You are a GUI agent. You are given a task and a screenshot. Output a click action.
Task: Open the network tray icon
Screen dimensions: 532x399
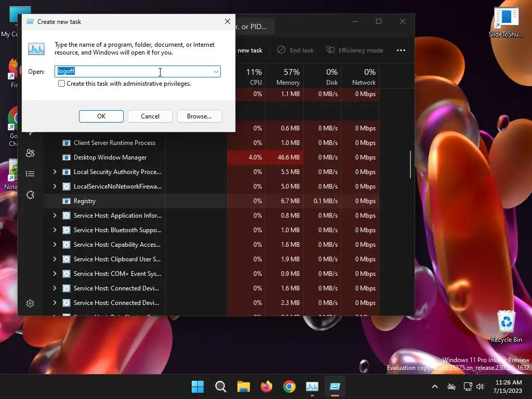(x=468, y=387)
